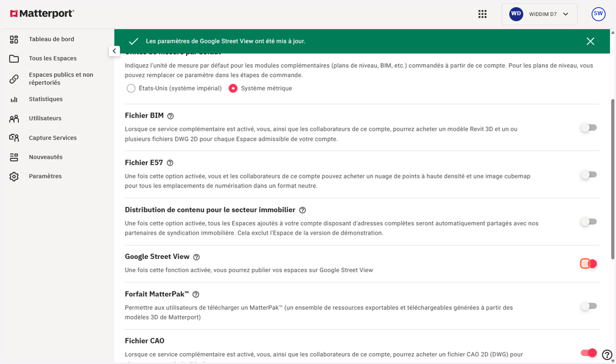The width and height of the screenshot is (616, 364).
Task: Go to Tableau de bord
Action: (x=51, y=39)
